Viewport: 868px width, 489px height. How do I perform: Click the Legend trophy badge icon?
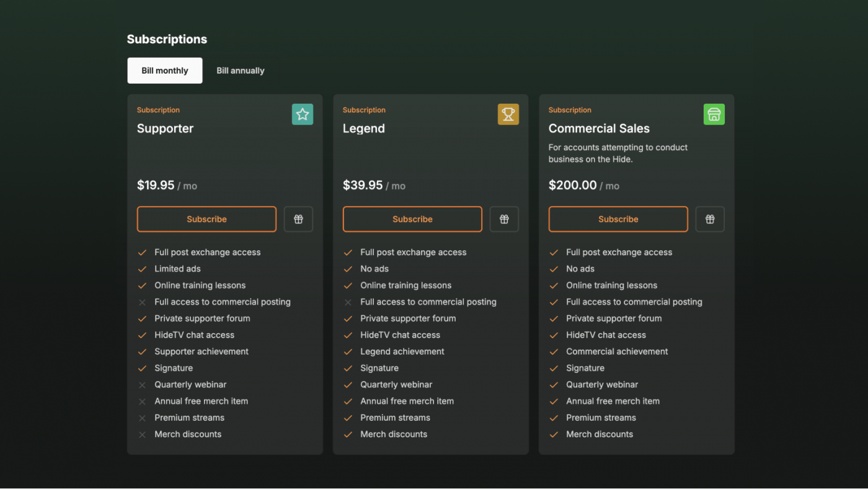(x=508, y=114)
